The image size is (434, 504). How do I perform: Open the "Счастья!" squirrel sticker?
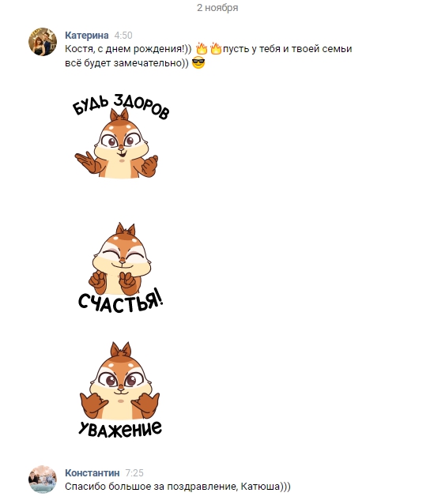click(x=121, y=268)
